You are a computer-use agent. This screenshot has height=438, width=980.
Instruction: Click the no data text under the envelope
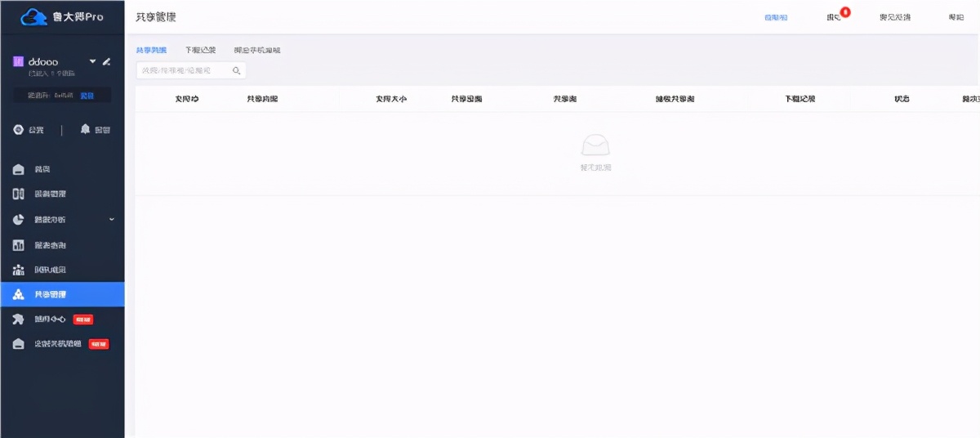pyautogui.click(x=595, y=168)
